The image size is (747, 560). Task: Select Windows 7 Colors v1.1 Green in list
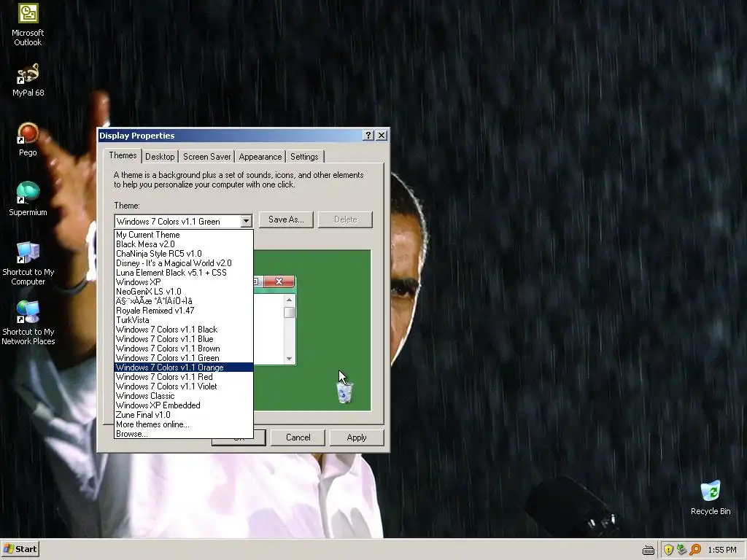pyautogui.click(x=183, y=358)
